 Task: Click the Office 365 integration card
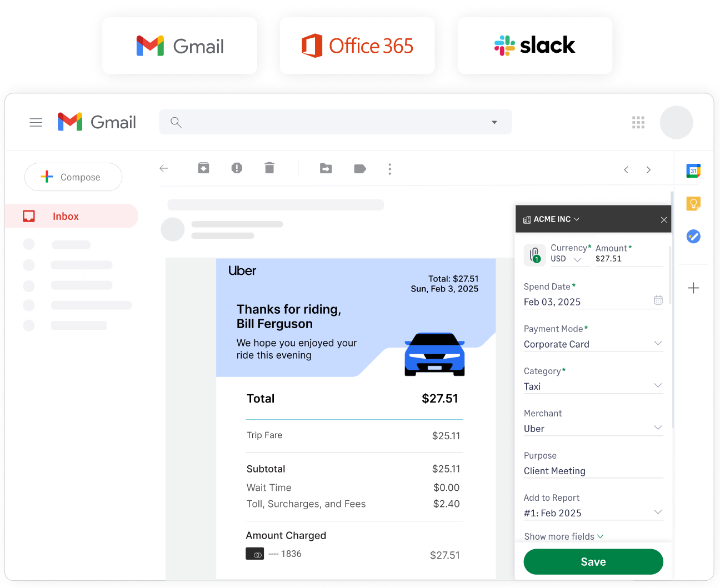pos(357,46)
